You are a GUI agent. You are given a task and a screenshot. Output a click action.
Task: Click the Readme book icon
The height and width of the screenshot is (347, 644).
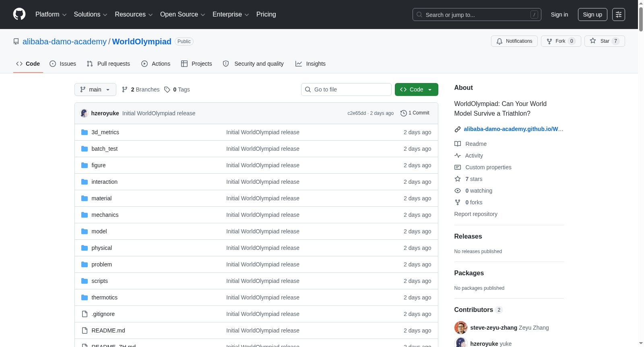coord(458,144)
